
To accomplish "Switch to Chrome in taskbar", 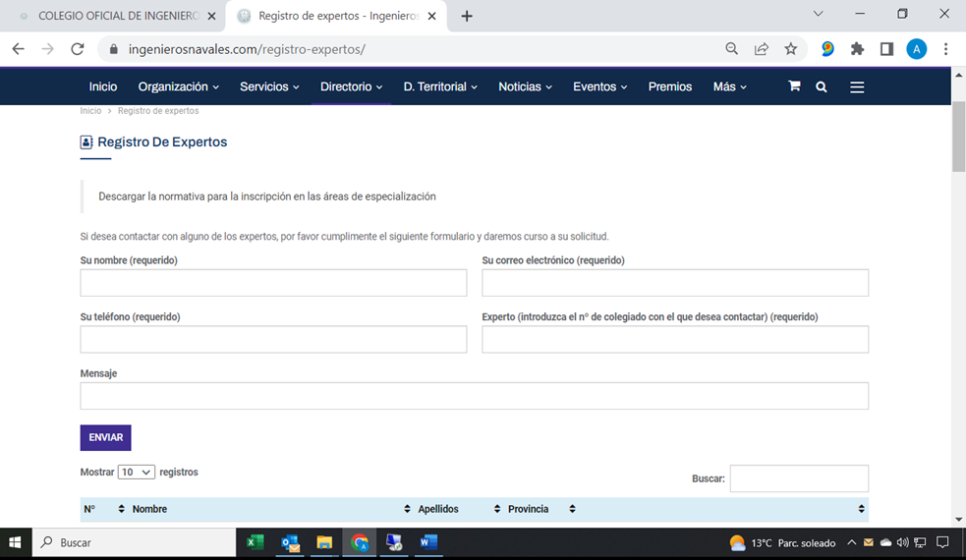I will 360,542.
